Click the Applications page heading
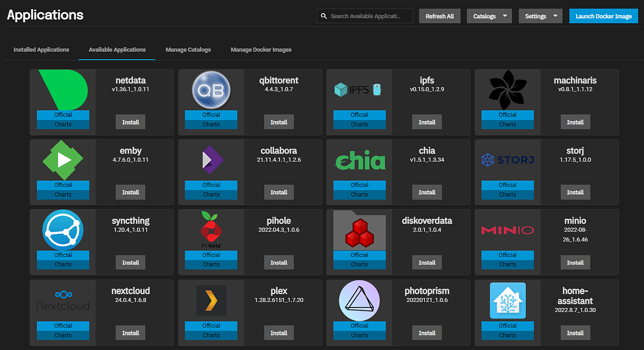The image size is (644, 350). pyautogui.click(x=46, y=15)
